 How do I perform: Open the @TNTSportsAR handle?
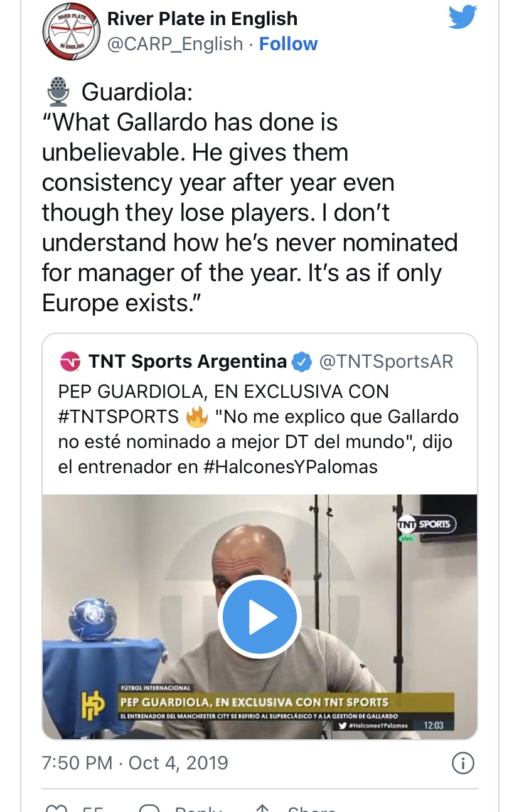pyautogui.click(x=386, y=361)
